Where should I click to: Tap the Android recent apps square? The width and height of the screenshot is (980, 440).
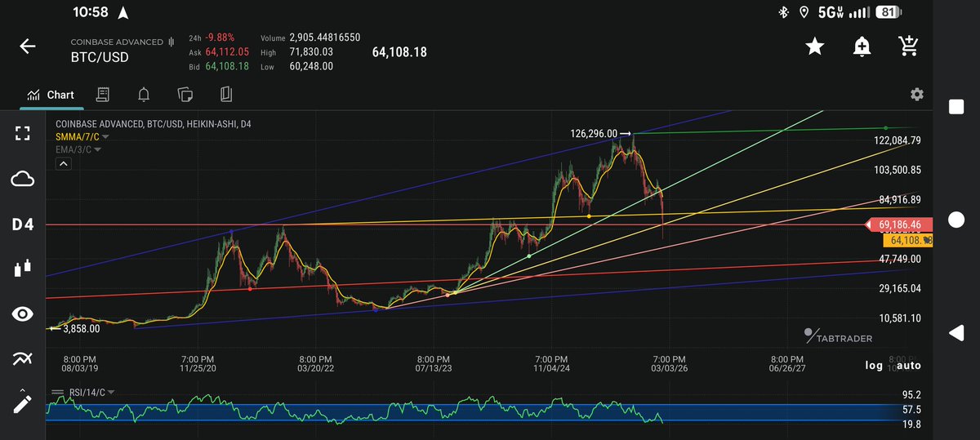coord(956,107)
